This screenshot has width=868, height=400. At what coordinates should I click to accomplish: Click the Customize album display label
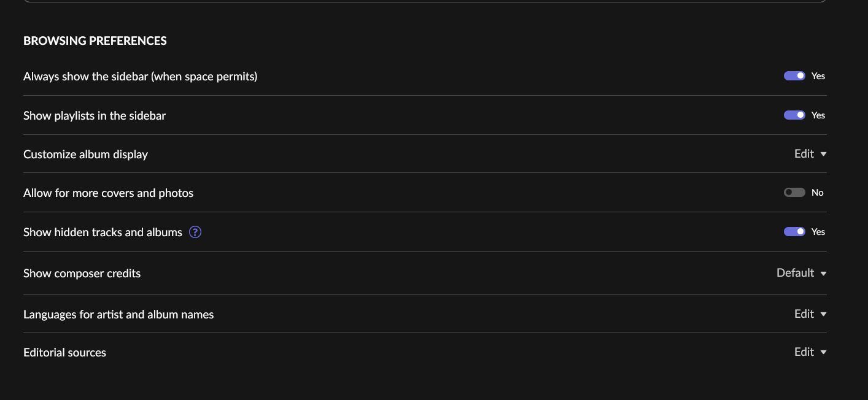(x=85, y=155)
